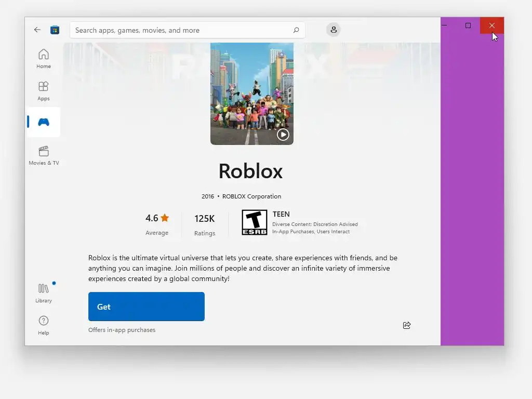Open the Library in sidebar
This screenshot has height=399, width=532.
[x=44, y=293]
